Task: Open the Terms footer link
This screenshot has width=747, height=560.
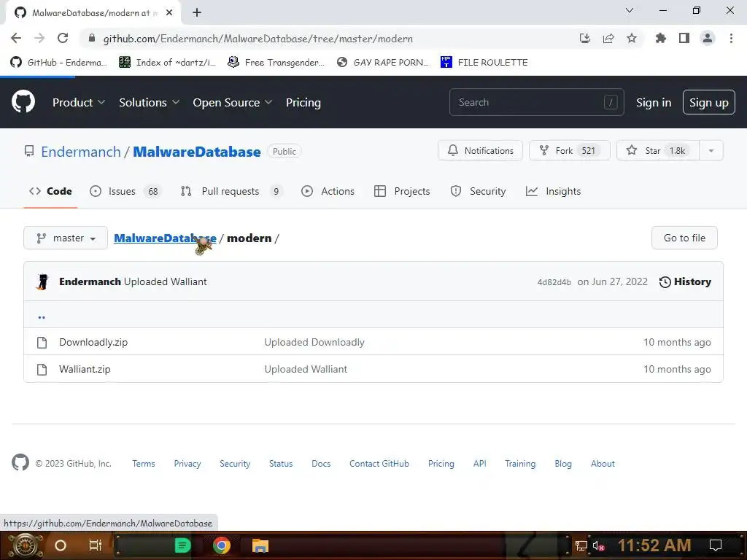Action: coord(144,463)
